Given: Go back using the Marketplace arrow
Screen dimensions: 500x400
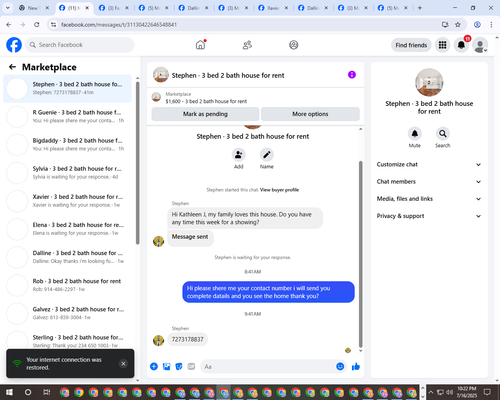Looking at the screenshot, I should pyautogui.click(x=12, y=67).
